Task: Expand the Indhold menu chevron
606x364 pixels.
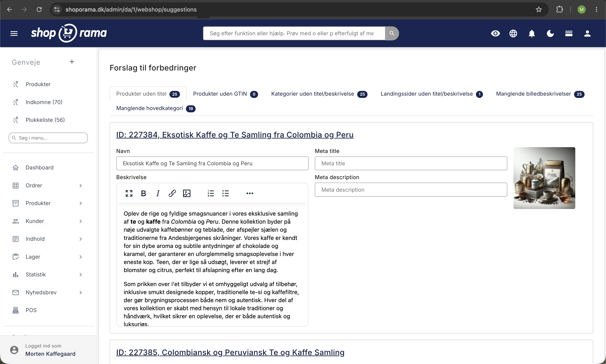Action: 80,239
